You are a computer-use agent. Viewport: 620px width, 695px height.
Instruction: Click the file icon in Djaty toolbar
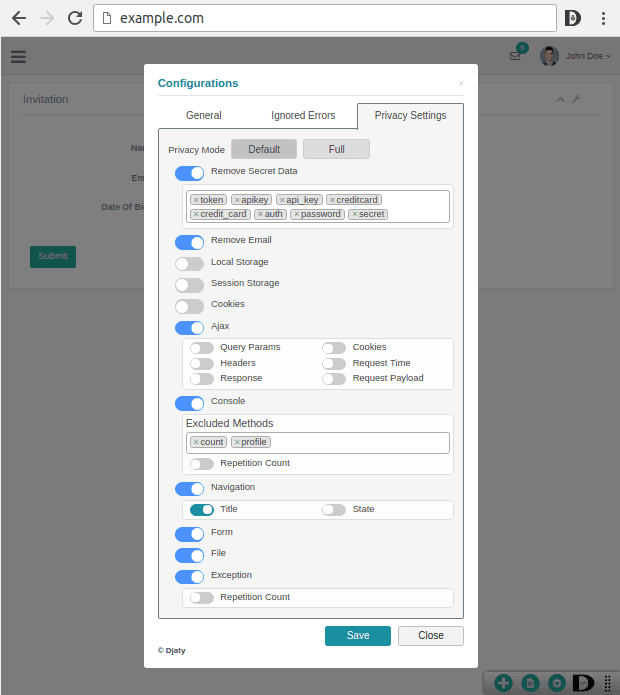click(530, 683)
